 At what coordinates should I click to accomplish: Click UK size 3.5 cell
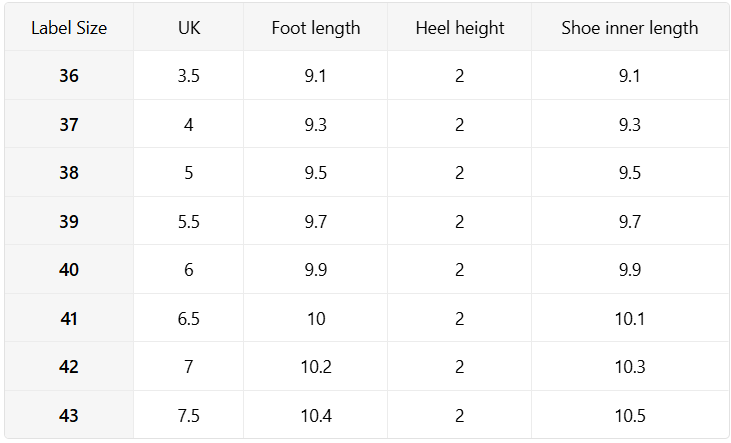[x=189, y=76]
